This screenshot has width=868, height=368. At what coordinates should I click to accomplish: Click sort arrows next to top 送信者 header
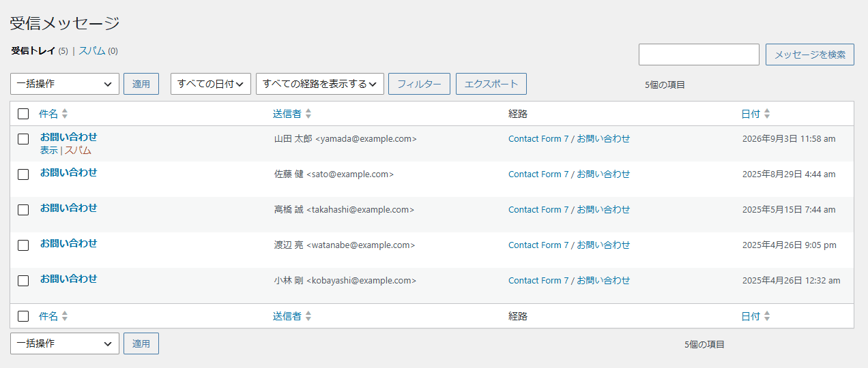pos(308,114)
